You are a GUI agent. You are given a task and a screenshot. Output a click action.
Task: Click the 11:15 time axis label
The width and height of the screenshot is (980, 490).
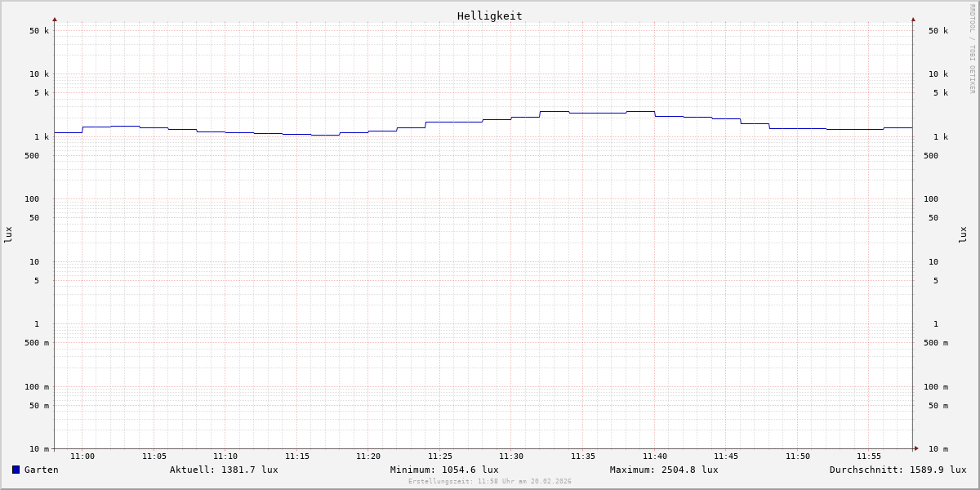(297, 457)
